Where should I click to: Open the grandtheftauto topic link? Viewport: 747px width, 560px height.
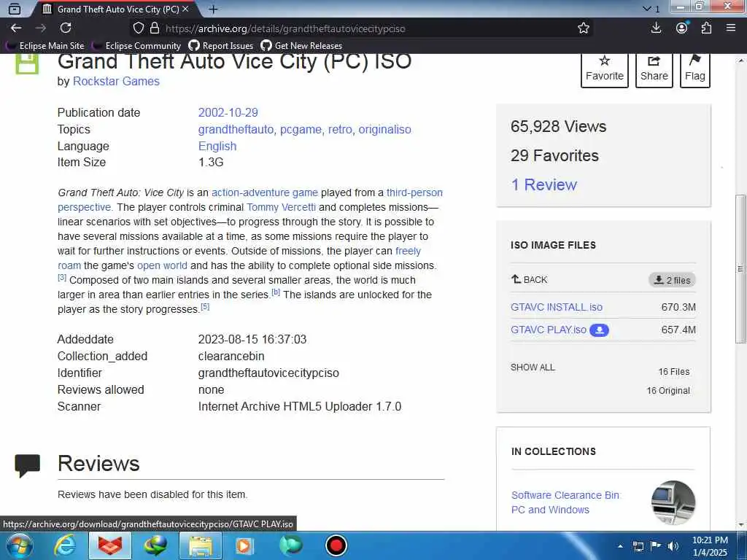(236, 130)
